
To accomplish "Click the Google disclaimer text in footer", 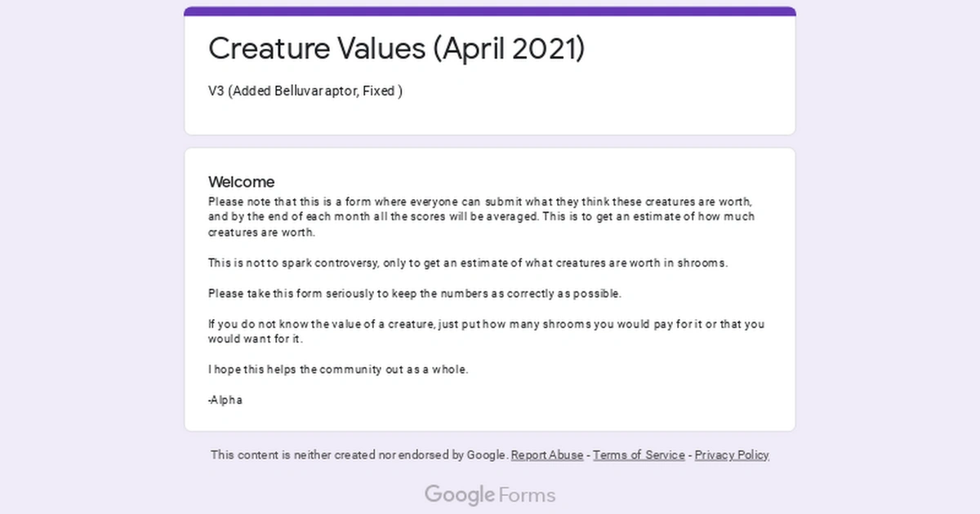I will (x=359, y=454).
